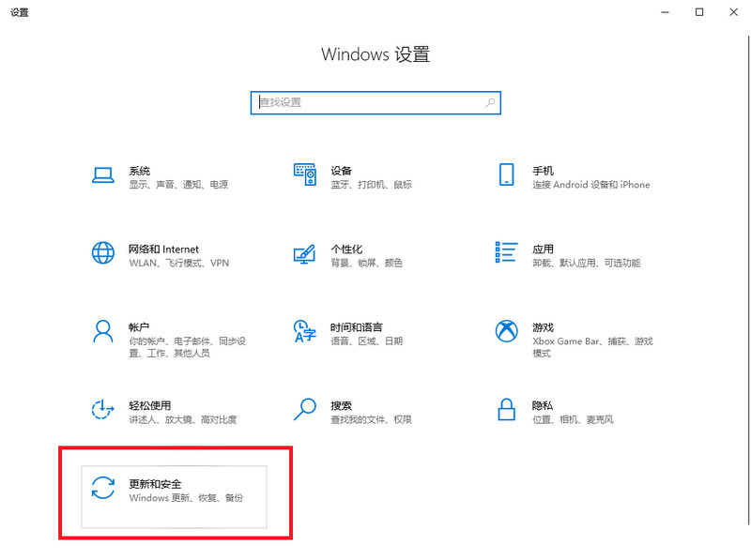Click the Accounts person icon

pos(103,331)
